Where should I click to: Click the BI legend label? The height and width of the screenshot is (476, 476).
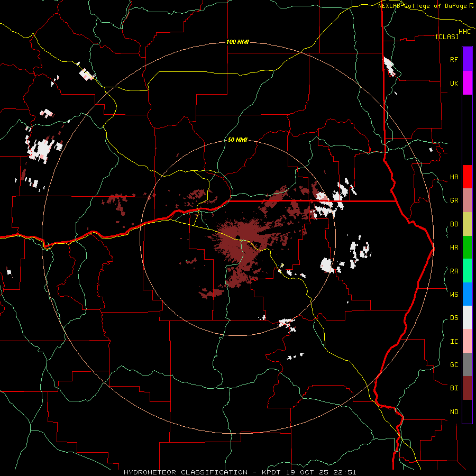(454, 388)
